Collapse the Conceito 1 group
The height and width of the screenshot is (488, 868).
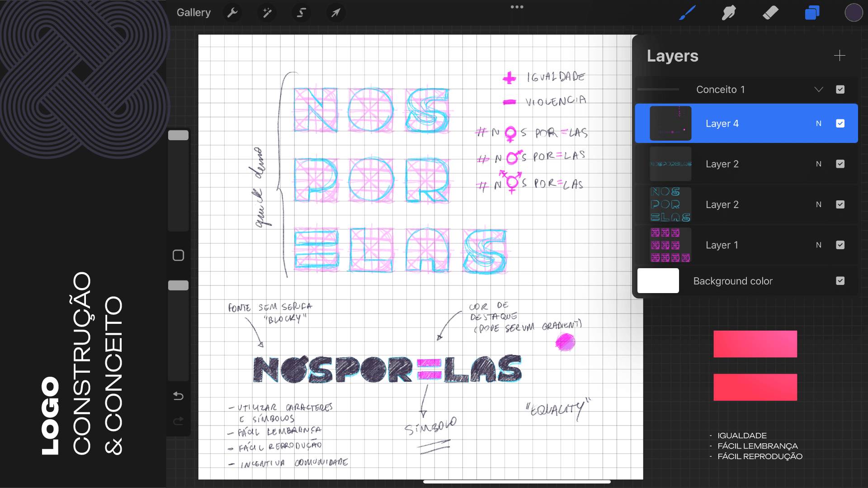point(819,90)
